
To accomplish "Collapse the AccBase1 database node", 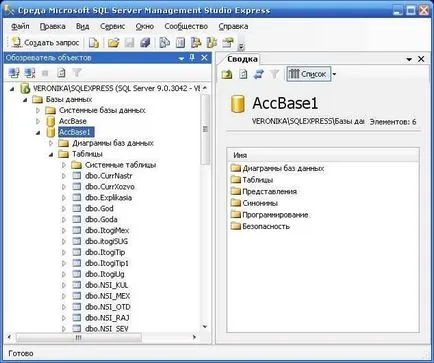I will click(38, 133).
